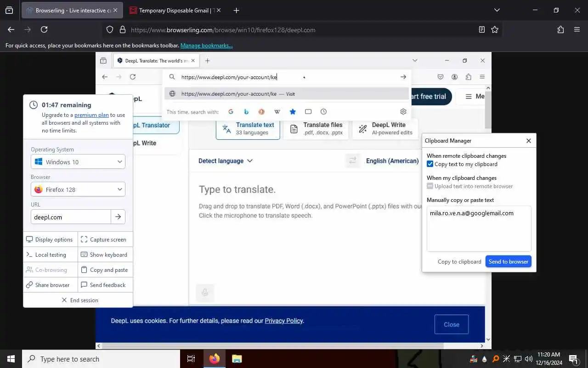Viewport: 588px width, 368px height.
Task: Toggle Upload text into remote browser
Action: 430,186
